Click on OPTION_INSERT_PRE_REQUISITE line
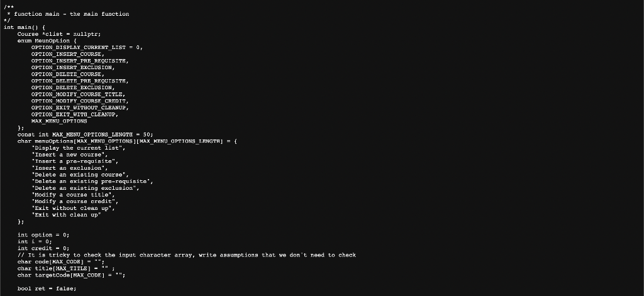This screenshot has height=296, width=644. tap(80, 61)
